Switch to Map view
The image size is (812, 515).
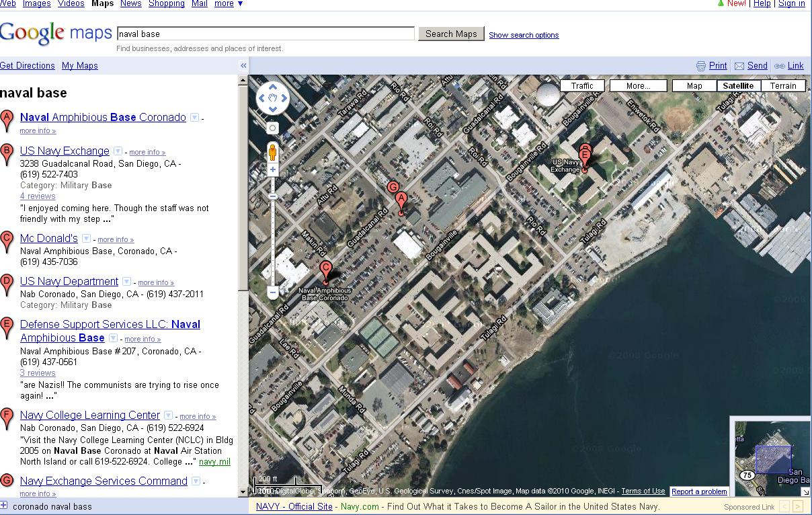coord(694,86)
